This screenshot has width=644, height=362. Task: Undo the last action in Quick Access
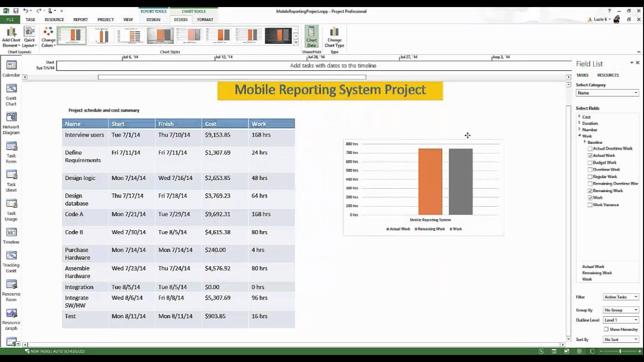click(x=26, y=11)
